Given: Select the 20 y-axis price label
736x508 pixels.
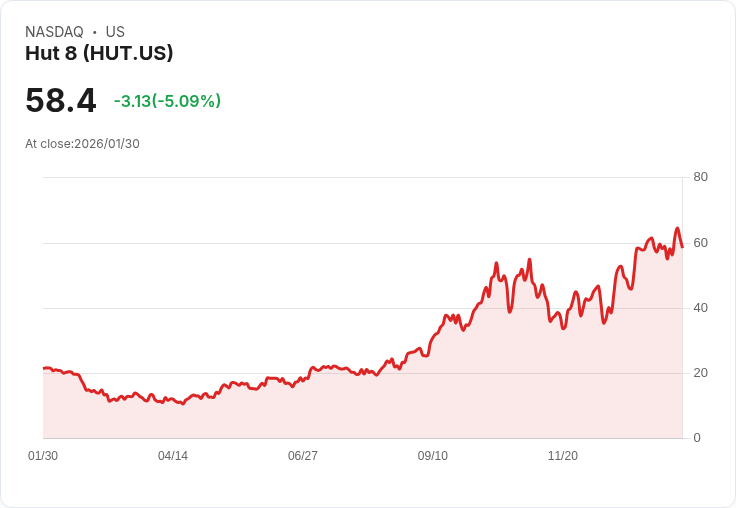Looking at the screenshot, I should point(700,372).
